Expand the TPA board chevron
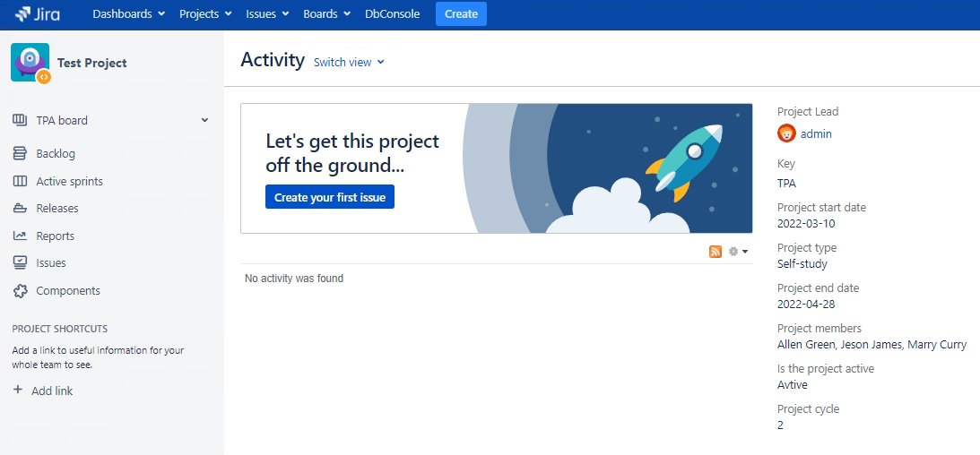The width and height of the screenshot is (980, 455). (204, 120)
